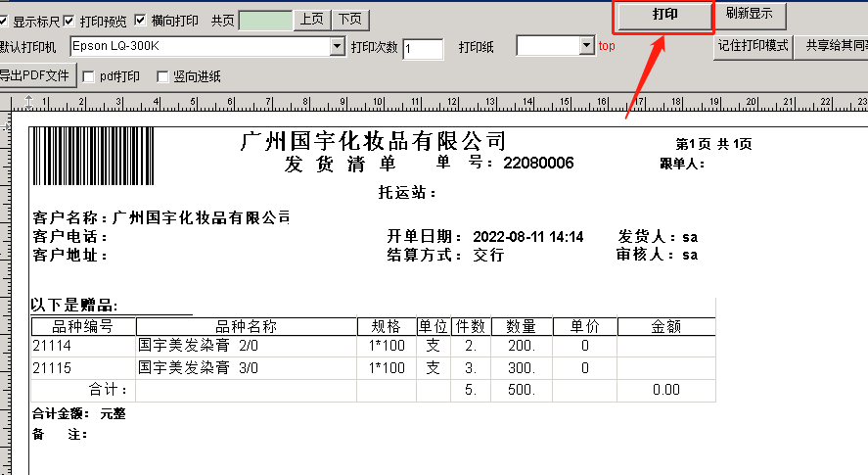Screen dimensions: 868x475
Task: Open the Epson LQ-300K printer dropdown
Action: [338, 46]
